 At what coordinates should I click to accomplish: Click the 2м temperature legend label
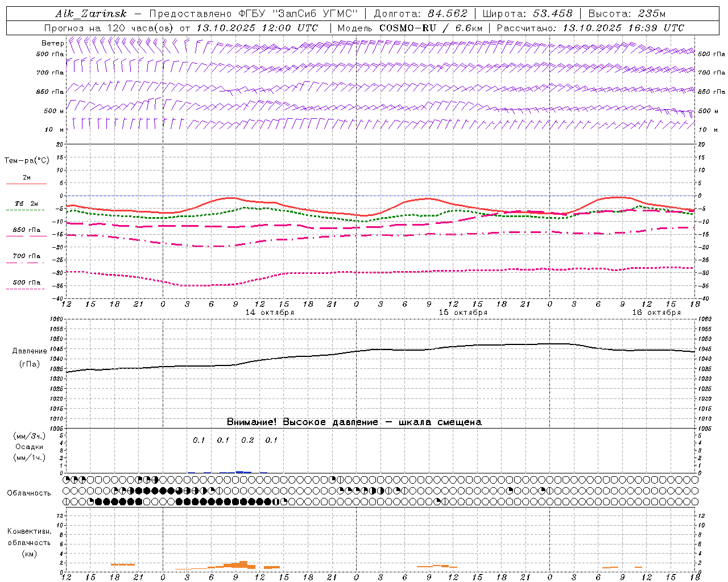27,177
